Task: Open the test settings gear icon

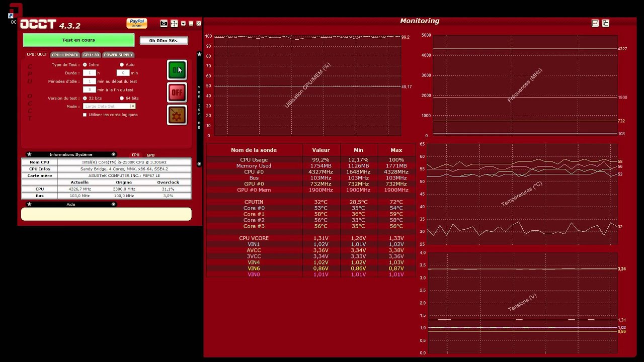Action: 177,115
